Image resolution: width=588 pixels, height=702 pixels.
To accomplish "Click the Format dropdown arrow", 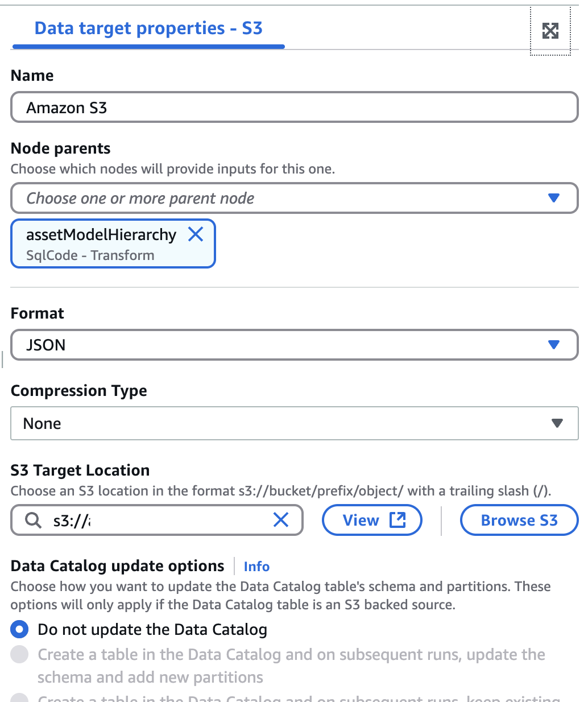I will coord(553,345).
